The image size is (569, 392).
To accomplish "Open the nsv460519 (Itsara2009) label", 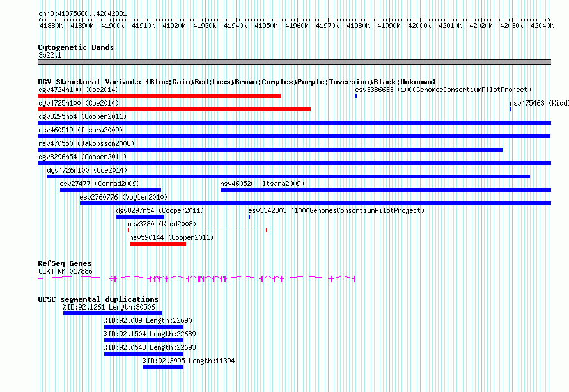I will tap(81, 130).
